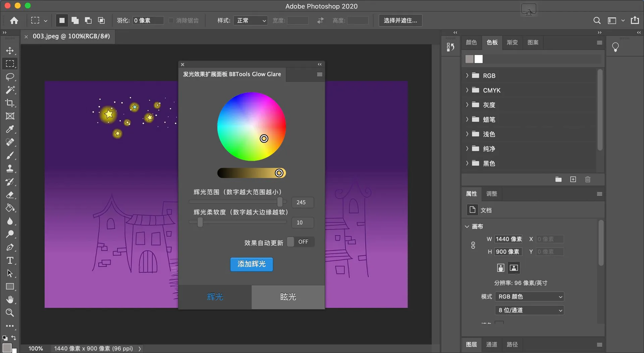Click the 选择并遮住 button
The image size is (644, 353).
click(400, 20)
